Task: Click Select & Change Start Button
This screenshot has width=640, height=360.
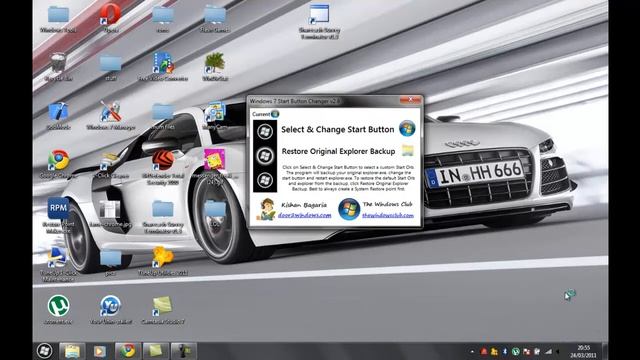Action: coord(338,130)
